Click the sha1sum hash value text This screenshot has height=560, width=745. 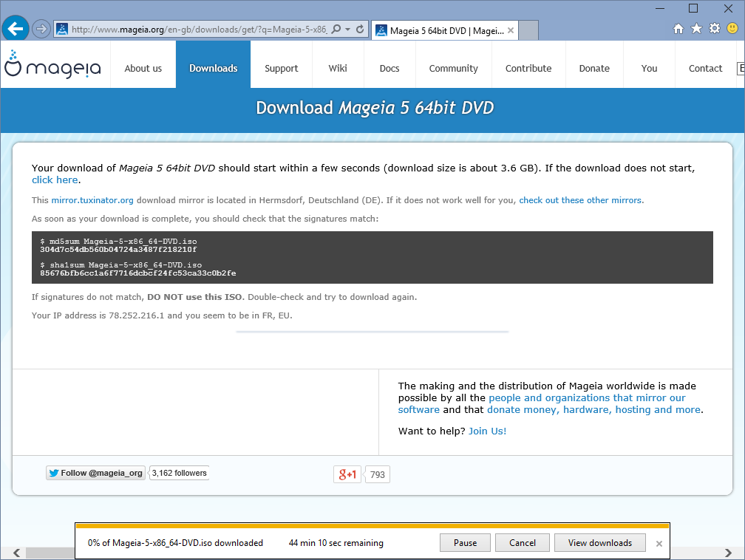(x=137, y=273)
